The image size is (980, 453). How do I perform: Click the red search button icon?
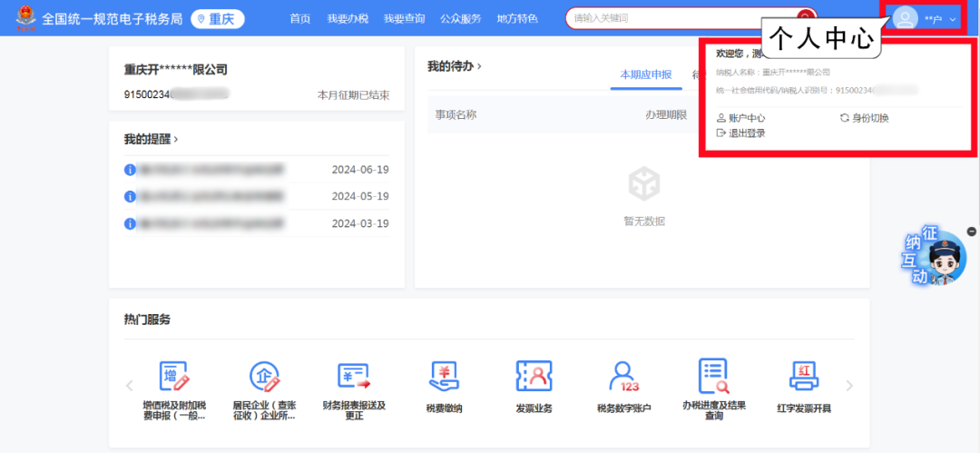tap(804, 18)
